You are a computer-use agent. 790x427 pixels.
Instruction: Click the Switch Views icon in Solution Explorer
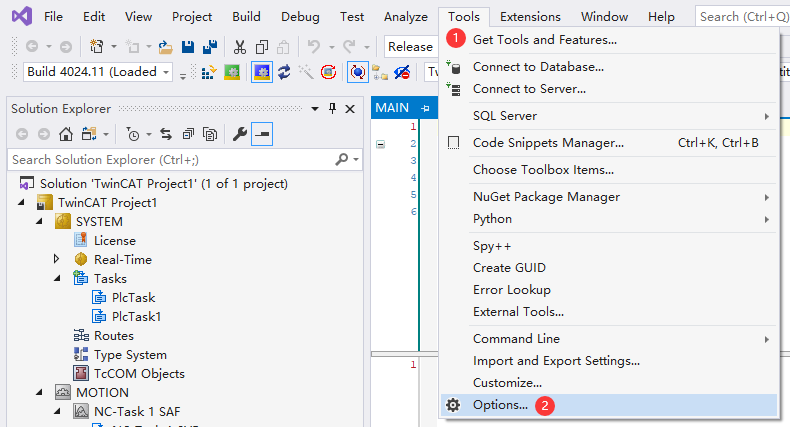[x=89, y=134]
